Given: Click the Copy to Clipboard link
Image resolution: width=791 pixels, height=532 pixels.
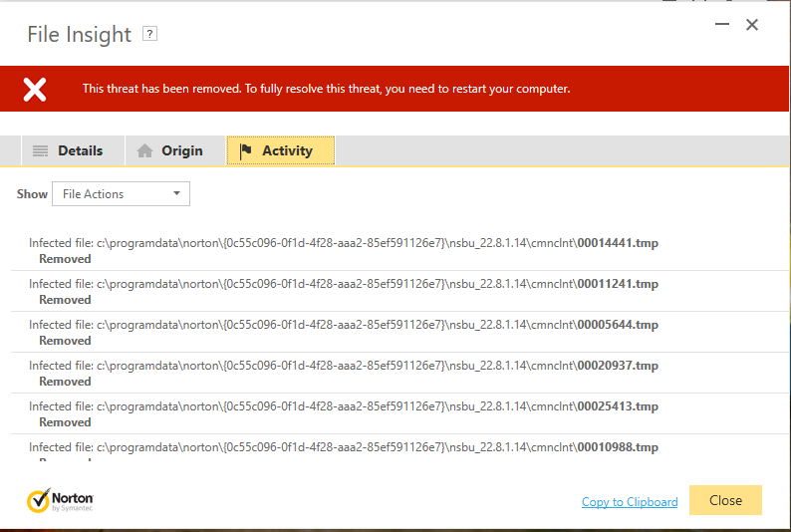Looking at the screenshot, I should pyautogui.click(x=630, y=502).
